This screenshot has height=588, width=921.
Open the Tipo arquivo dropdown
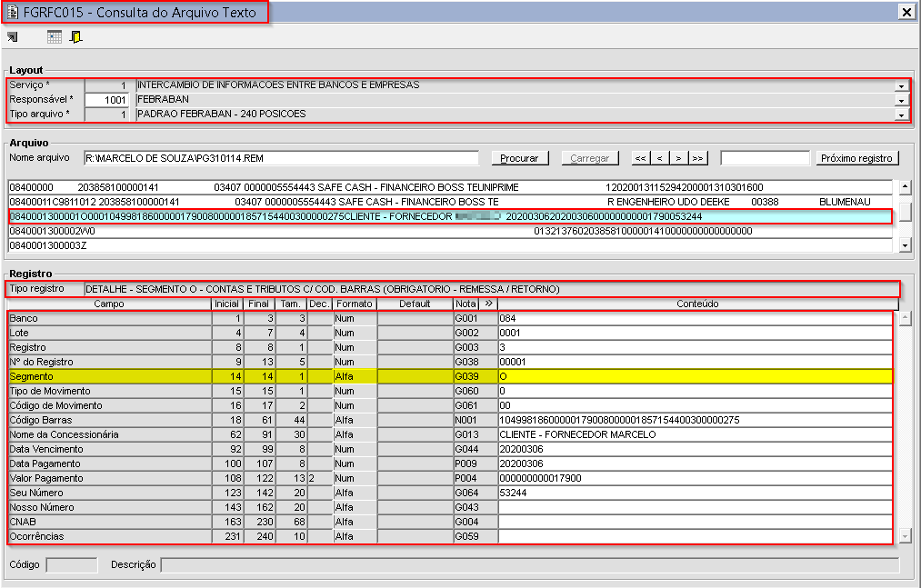pos(901,115)
